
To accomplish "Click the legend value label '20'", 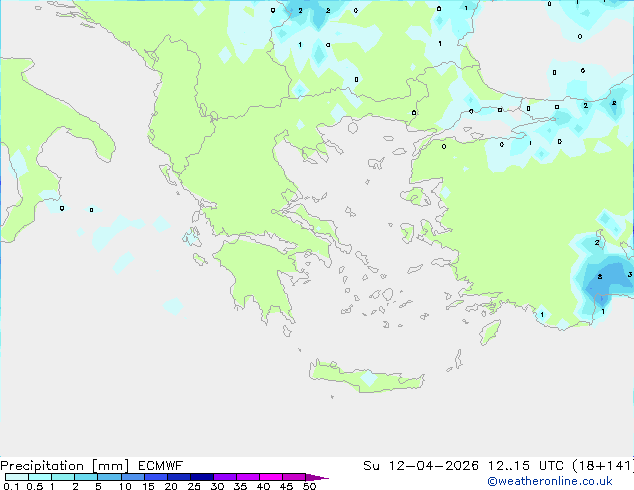I will coord(171,486).
